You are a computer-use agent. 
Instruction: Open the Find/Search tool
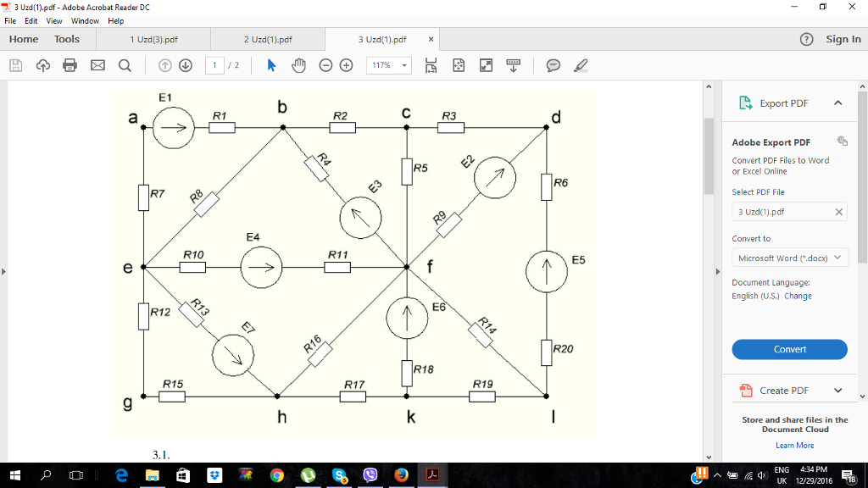pyautogui.click(x=124, y=64)
